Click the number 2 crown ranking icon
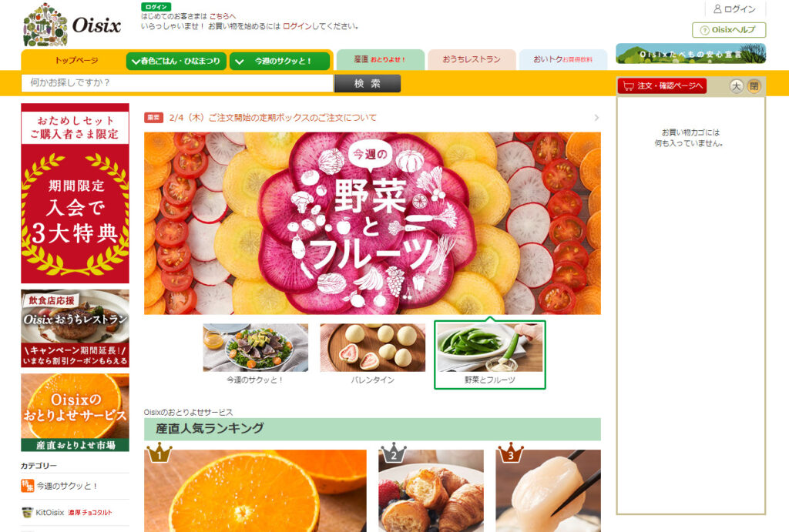This screenshot has width=789, height=532. coord(394,453)
